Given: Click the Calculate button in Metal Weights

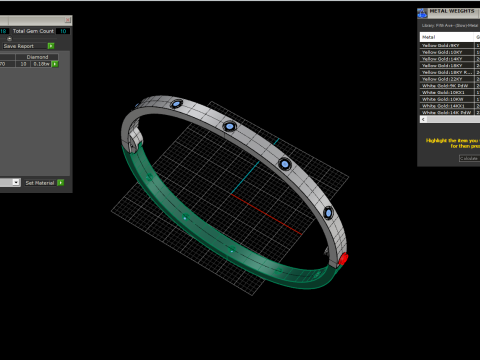Looking at the screenshot, I should coord(469,158).
